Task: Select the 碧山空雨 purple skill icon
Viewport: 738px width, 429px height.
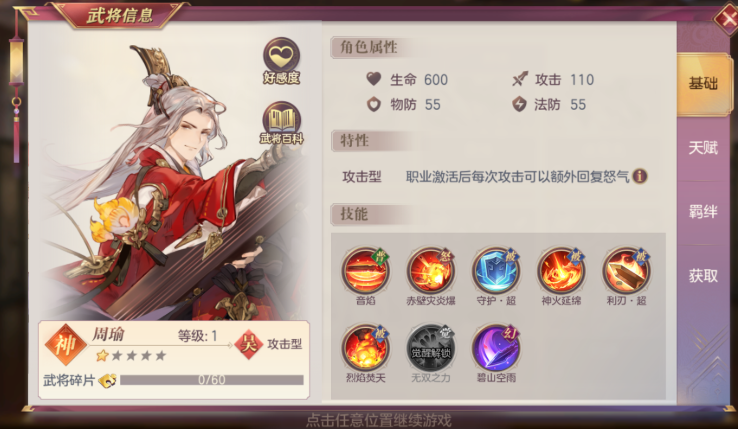Action: 496,348
